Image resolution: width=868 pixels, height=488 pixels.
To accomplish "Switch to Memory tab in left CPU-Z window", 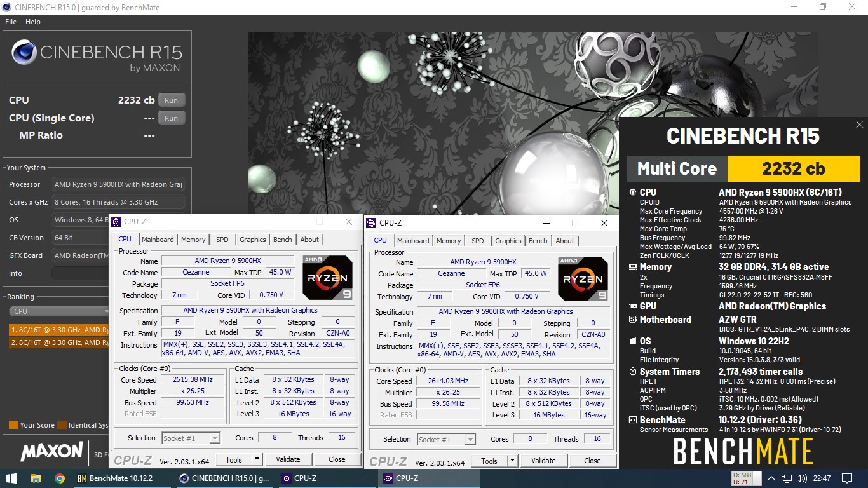I will point(193,240).
